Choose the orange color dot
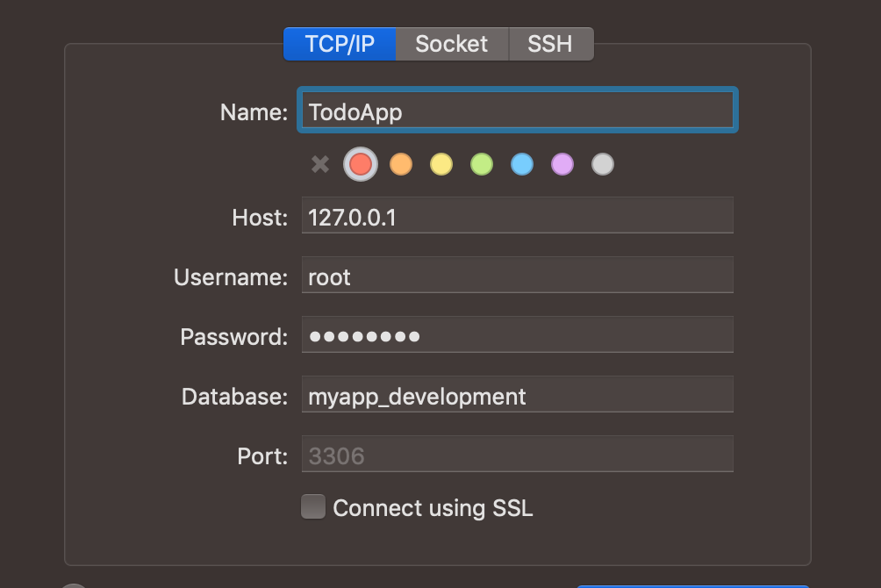881x588 pixels. pos(400,164)
